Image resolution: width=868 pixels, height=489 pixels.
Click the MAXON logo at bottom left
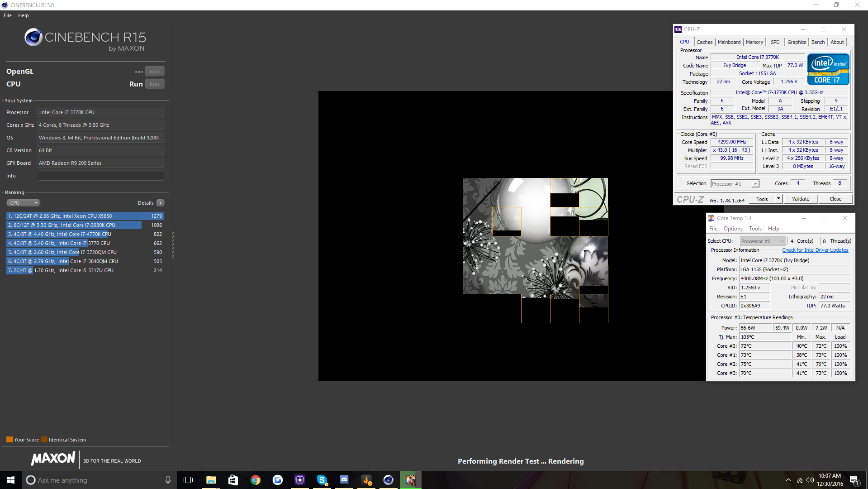[x=53, y=458]
